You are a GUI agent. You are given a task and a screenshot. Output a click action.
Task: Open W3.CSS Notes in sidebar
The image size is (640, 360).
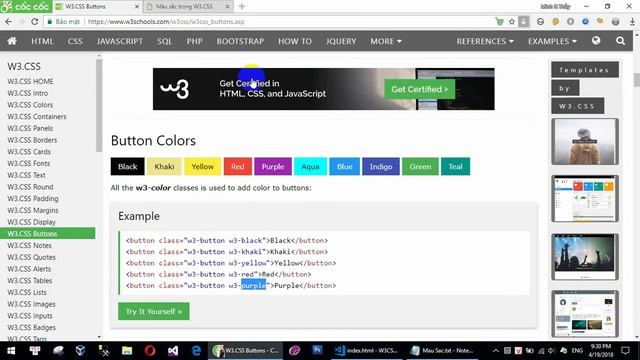coord(29,246)
